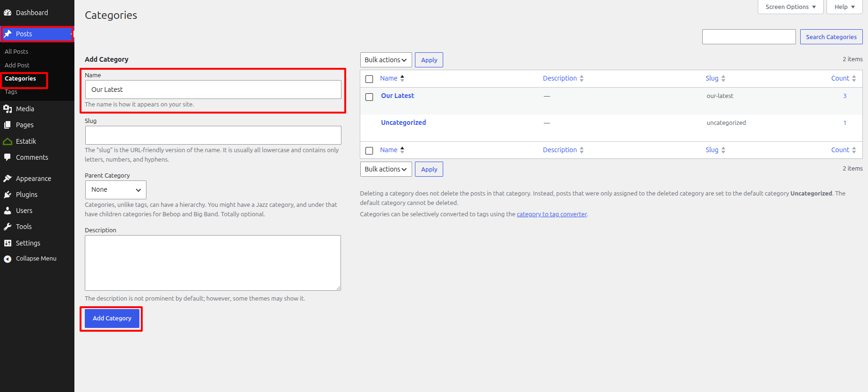This screenshot has width=868, height=392.
Task: Focus the category Name input field
Action: tap(213, 90)
